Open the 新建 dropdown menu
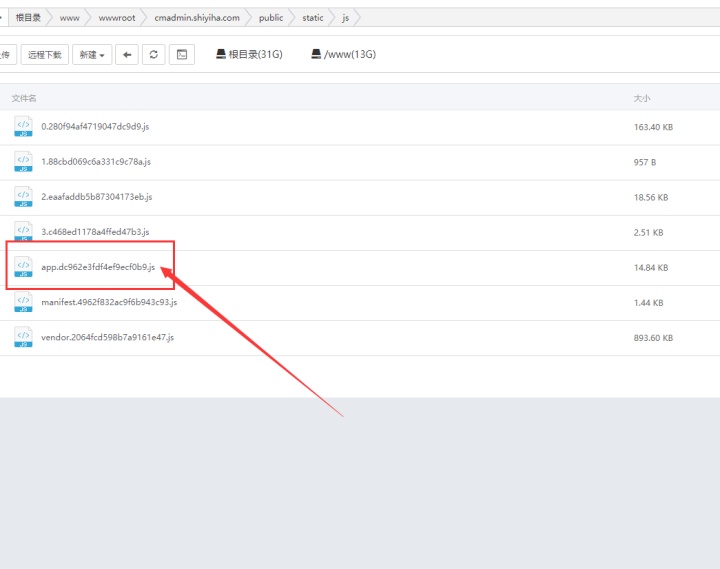Image resolution: width=720 pixels, height=569 pixels. [92, 55]
